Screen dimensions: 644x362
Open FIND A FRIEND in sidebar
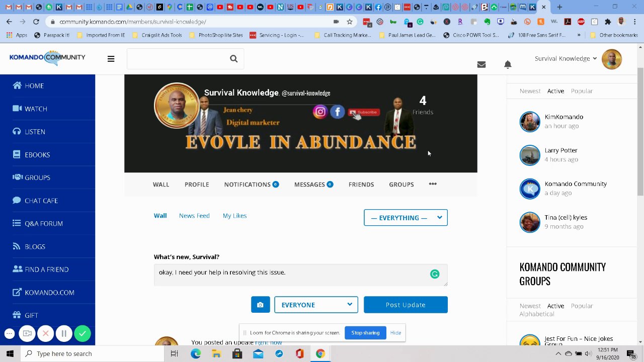tap(47, 269)
